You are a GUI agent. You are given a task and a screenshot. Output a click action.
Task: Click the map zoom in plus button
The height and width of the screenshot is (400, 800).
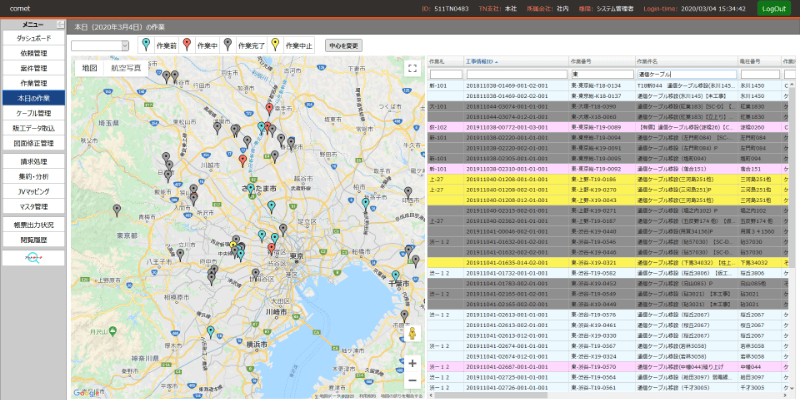[412, 363]
